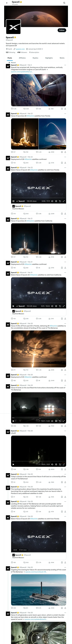Open search using the magnifier icon
This screenshot has height=644, width=72.
click(64, 3)
